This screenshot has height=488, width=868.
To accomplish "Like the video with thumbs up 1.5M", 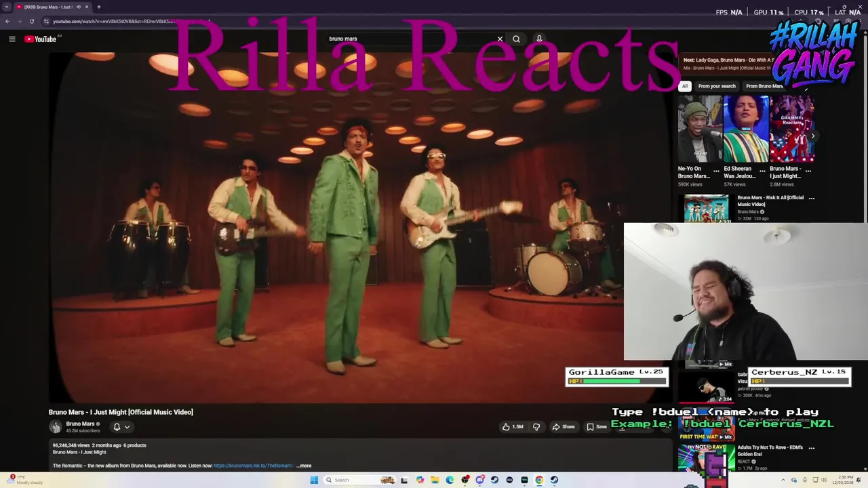I will pos(513,427).
